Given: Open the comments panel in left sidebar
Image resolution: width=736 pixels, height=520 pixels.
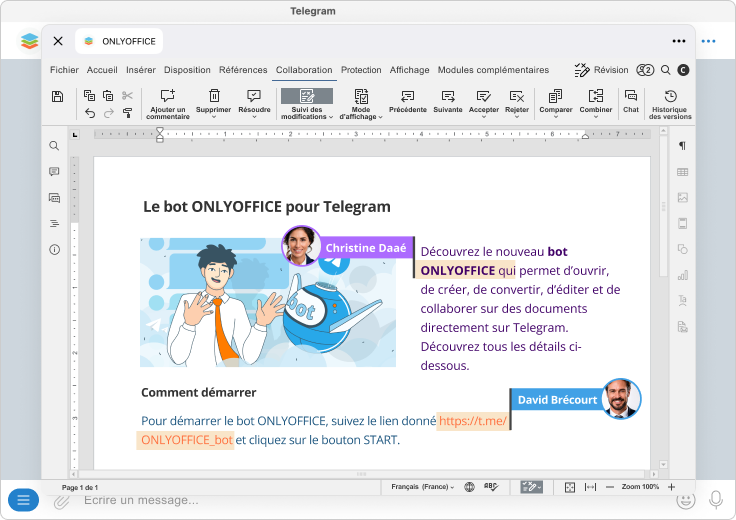Looking at the screenshot, I should tap(54, 172).
